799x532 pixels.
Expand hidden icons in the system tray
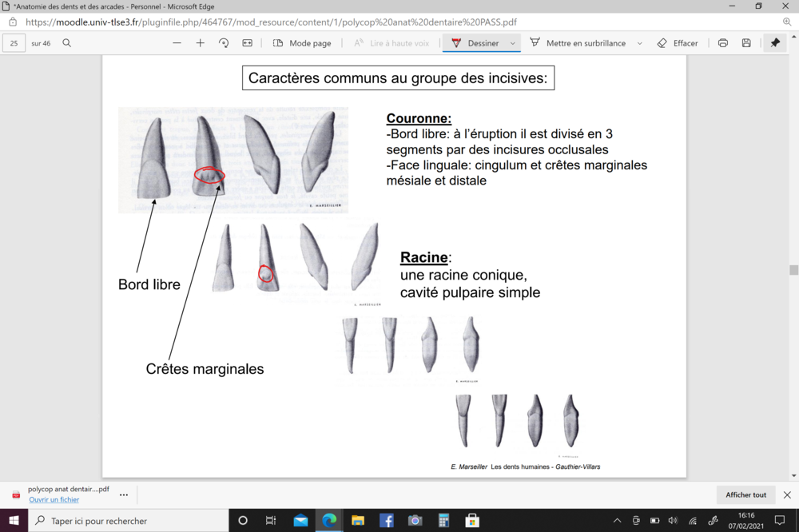pos(617,520)
